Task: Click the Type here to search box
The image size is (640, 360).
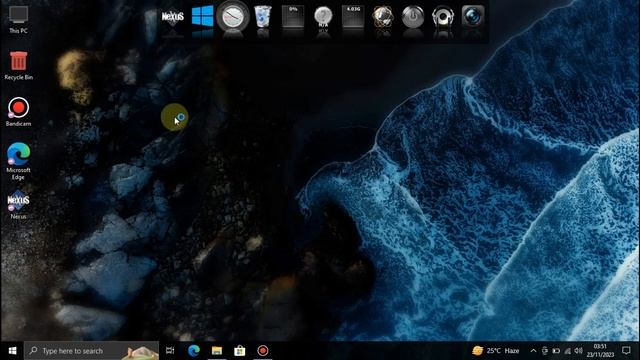Action: click(x=91, y=351)
